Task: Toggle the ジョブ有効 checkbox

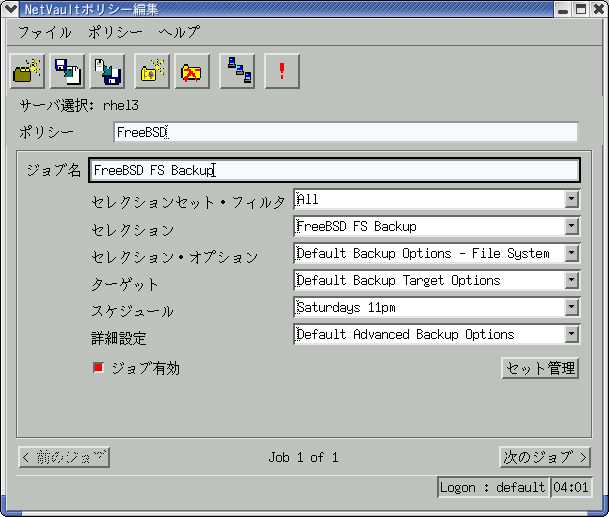Action: point(98,367)
